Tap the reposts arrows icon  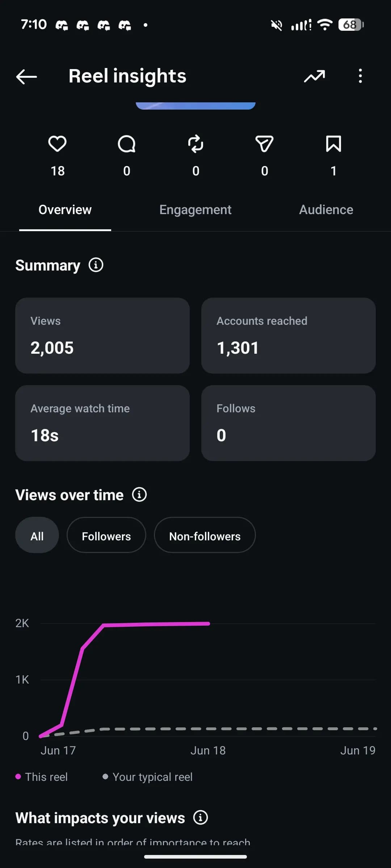pyautogui.click(x=196, y=144)
